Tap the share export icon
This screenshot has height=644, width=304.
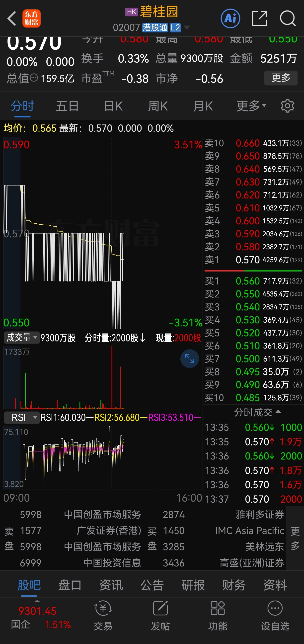tap(260, 18)
